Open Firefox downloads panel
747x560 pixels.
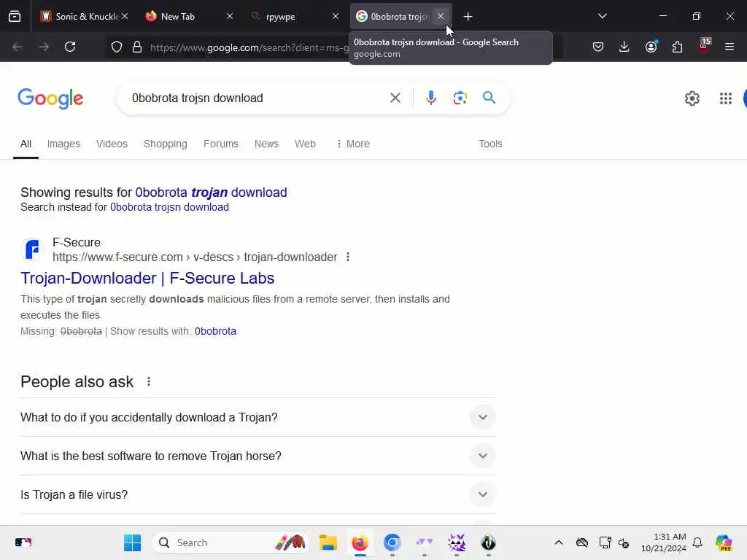[x=624, y=47]
